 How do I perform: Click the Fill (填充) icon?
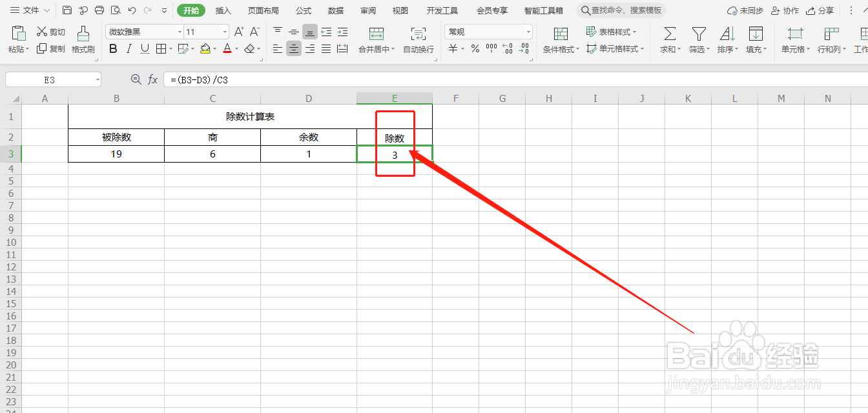(x=756, y=34)
